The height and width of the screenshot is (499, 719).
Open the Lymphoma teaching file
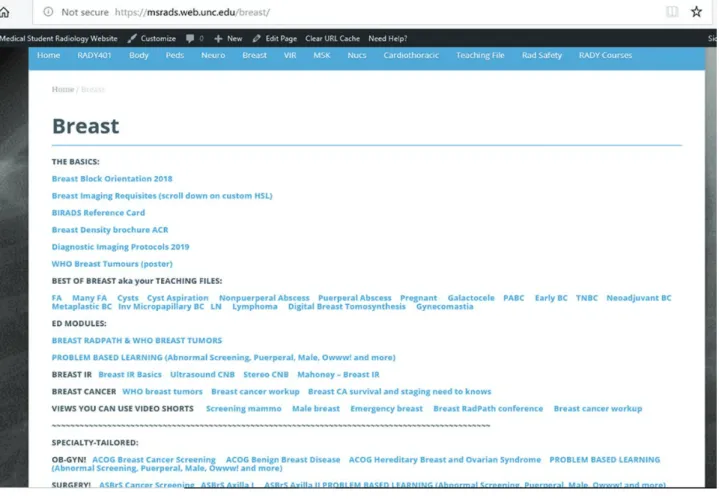tap(254, 306)
